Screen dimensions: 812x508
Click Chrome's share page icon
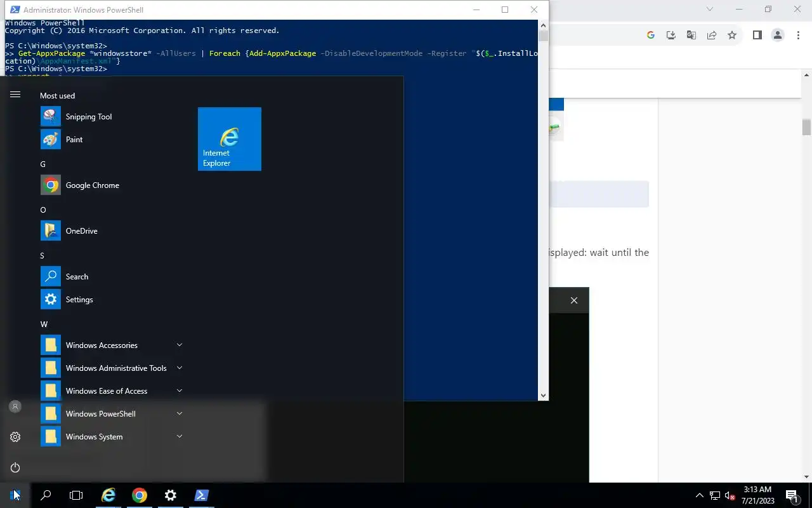pos(712,36)
